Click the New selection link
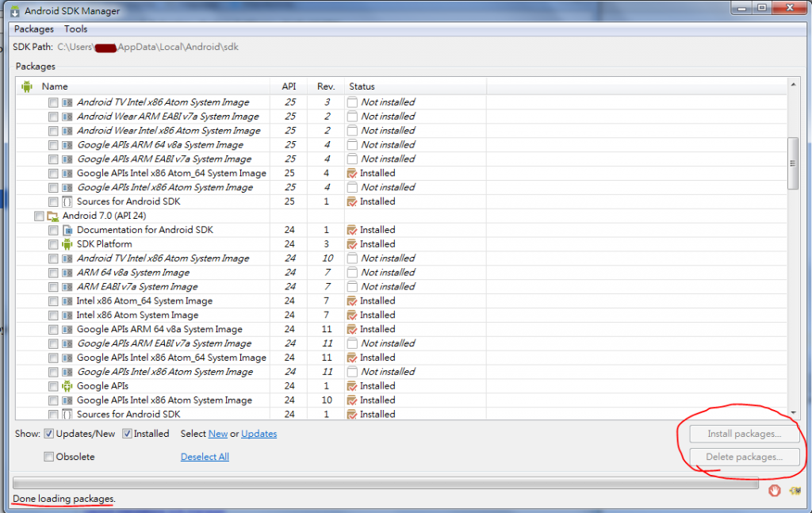The image size is (812, 513). (218, 434)
